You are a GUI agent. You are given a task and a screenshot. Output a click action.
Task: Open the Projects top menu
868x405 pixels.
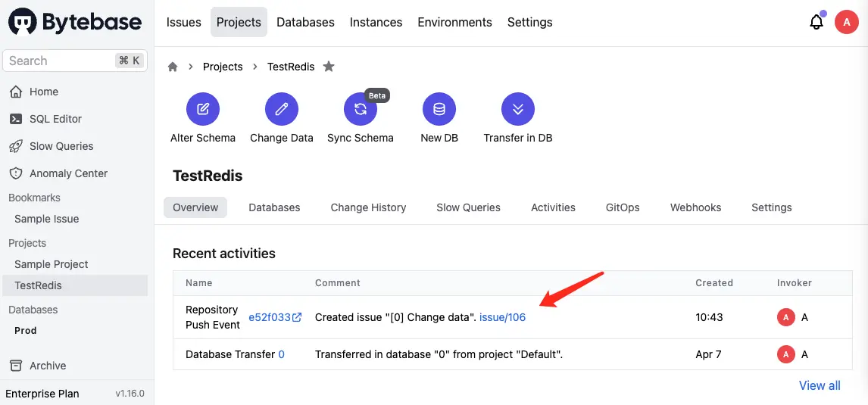click(x=239, y=22)
